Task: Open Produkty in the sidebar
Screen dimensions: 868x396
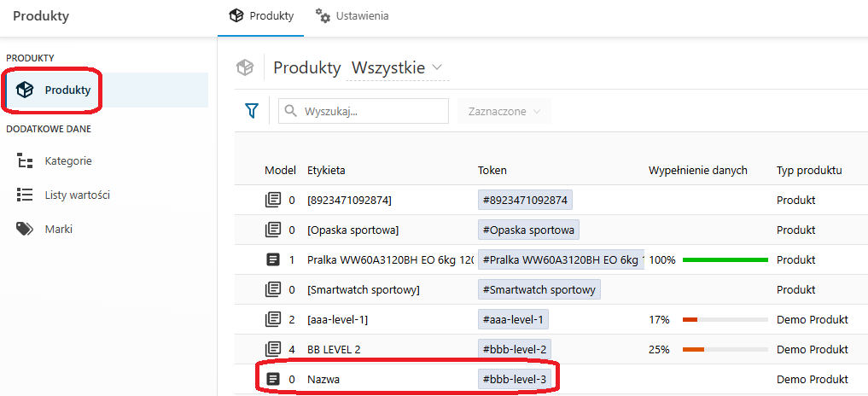Action: tap(107, 90)
